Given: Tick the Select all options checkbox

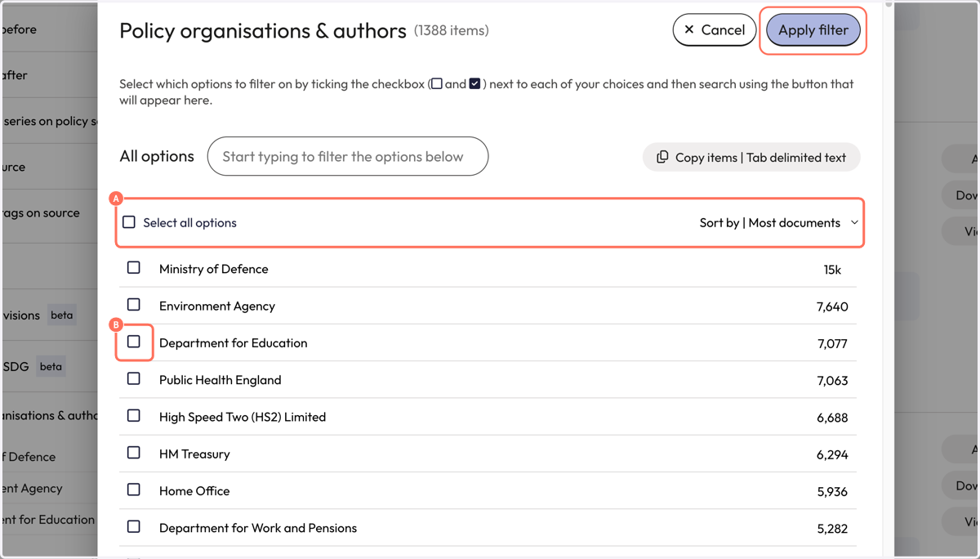Looking at the screenshot, I should (129, 222).
